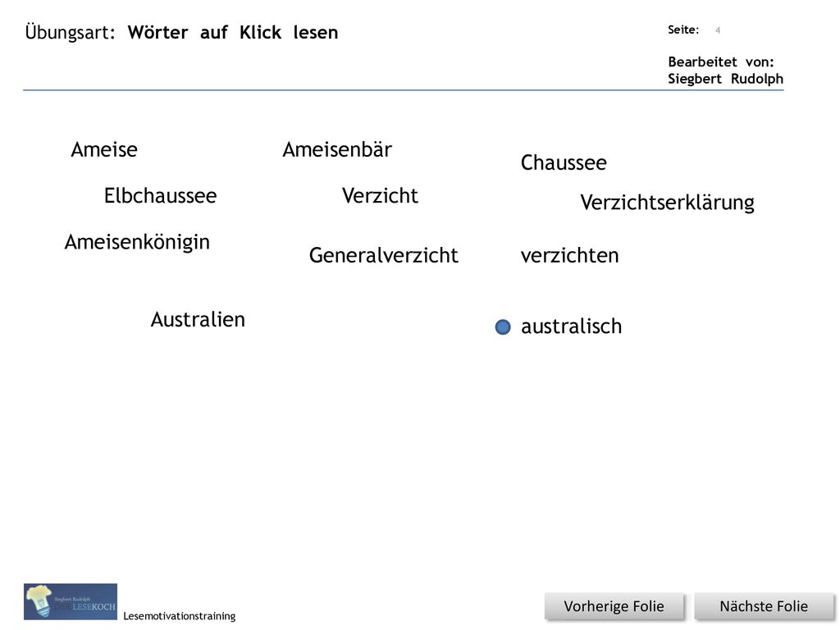The width and height of the screenshot is (840, 630).
Task: Click the word Generalverzicht
Action: pos(384,256)
